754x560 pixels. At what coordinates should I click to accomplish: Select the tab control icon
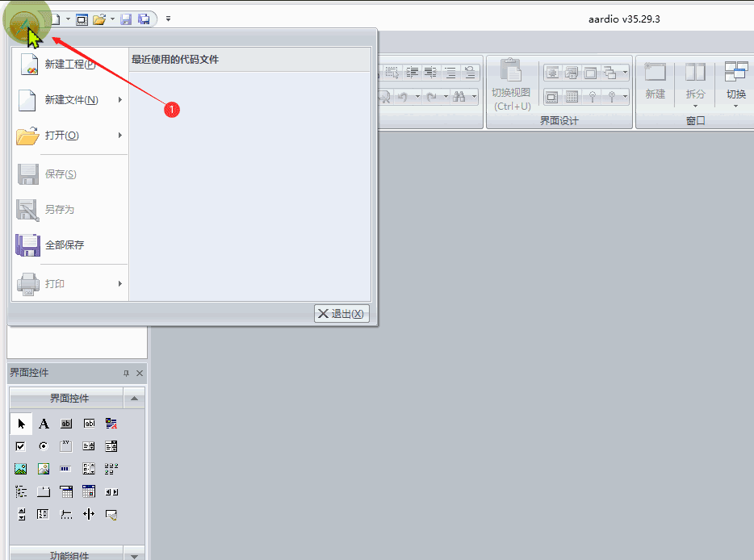[x=44, y=491]
